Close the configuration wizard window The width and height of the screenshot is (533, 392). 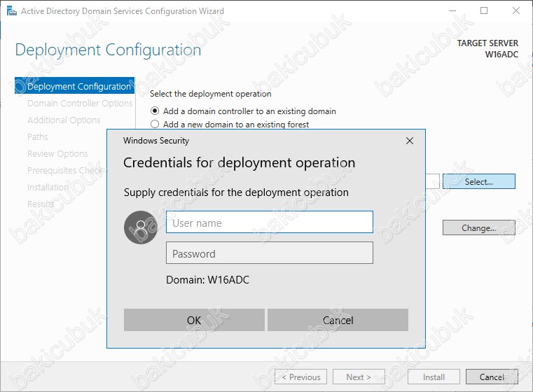(516, 10)
